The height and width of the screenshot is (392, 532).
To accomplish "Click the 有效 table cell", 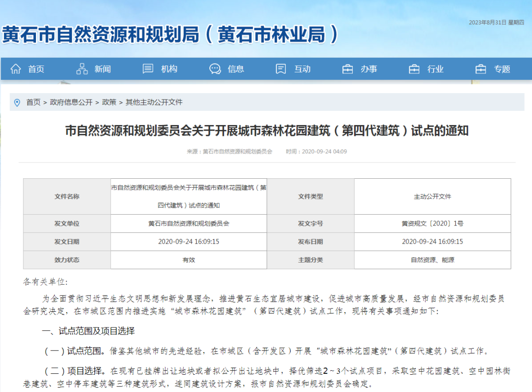I will pyautogui.click(x=189, y=260).
